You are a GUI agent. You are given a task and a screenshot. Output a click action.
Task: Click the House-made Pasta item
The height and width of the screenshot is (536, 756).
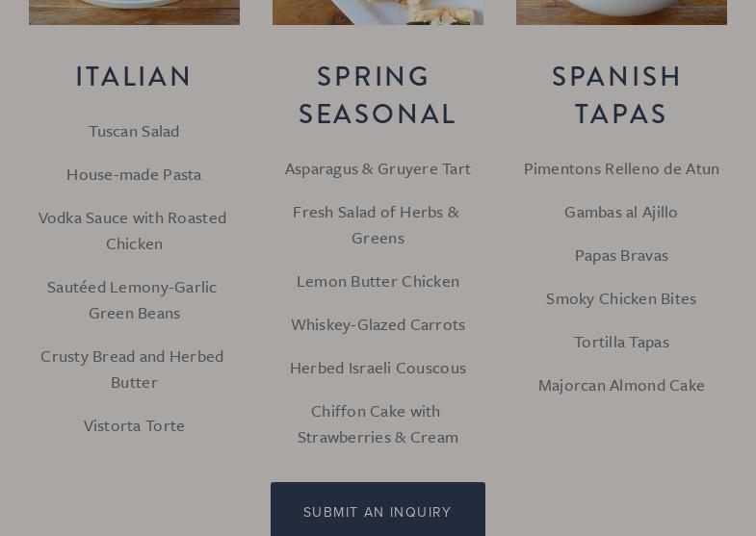[134, 174]
